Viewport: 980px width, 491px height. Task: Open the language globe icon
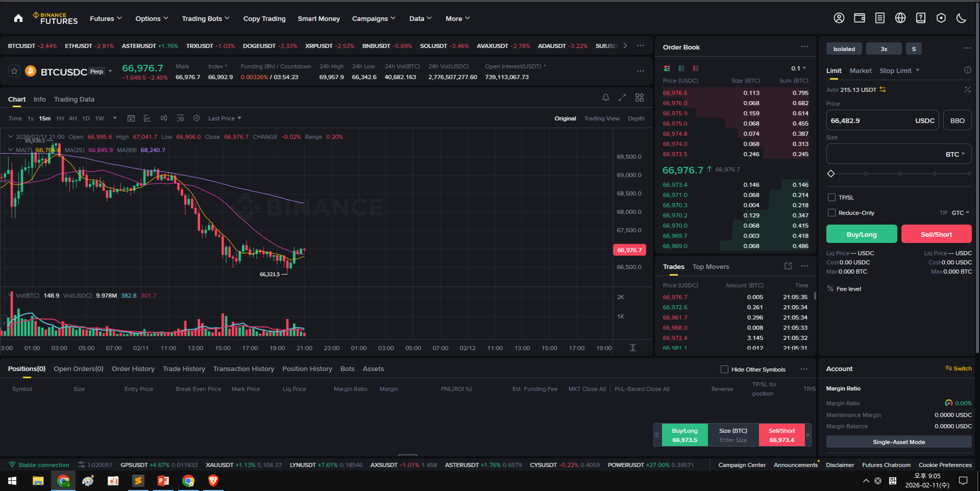(901, 18)
